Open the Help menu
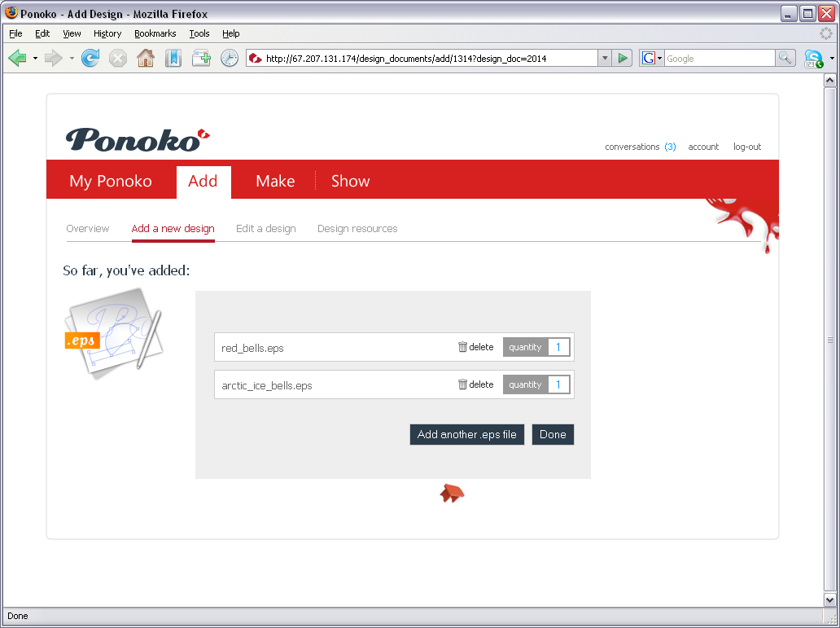The width and height of the screenshot is (840, 628). click(x=231, y=33)
